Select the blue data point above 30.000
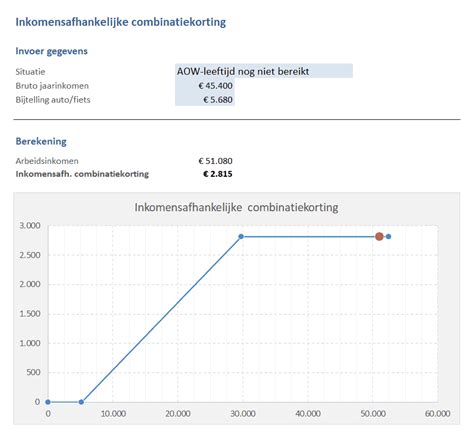 [241, 237]
